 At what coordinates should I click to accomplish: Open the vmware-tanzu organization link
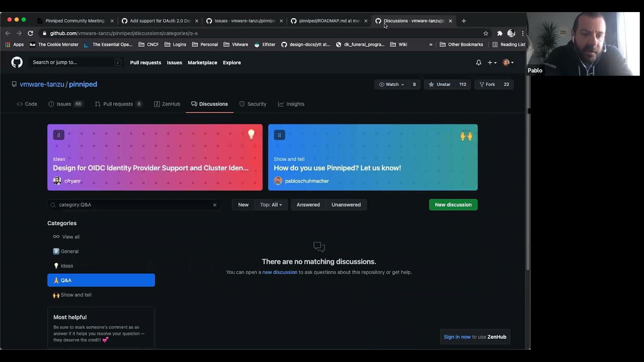click(42, 84)
